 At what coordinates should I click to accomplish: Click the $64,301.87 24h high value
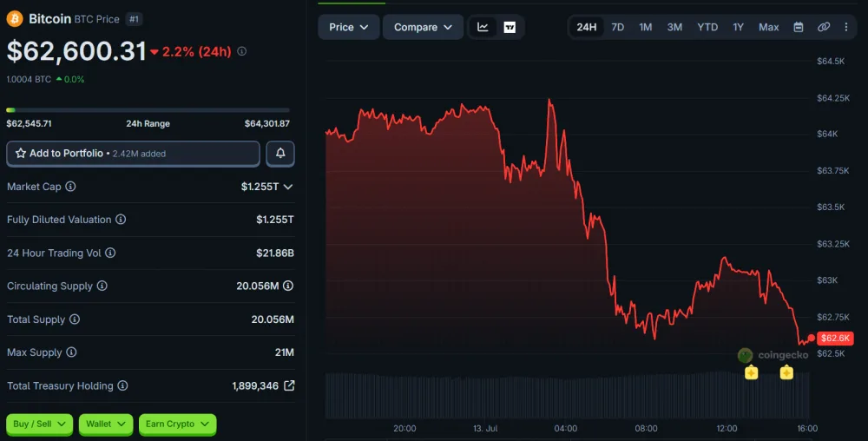(266, 123)
